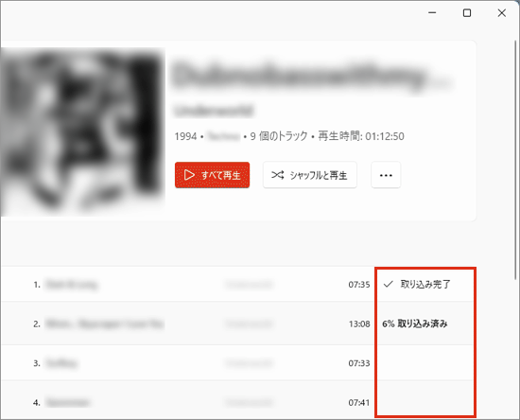This screenshot has height=420, width=520.
Task: Click the shuffle arrows icon
Action: coord(278,174)
